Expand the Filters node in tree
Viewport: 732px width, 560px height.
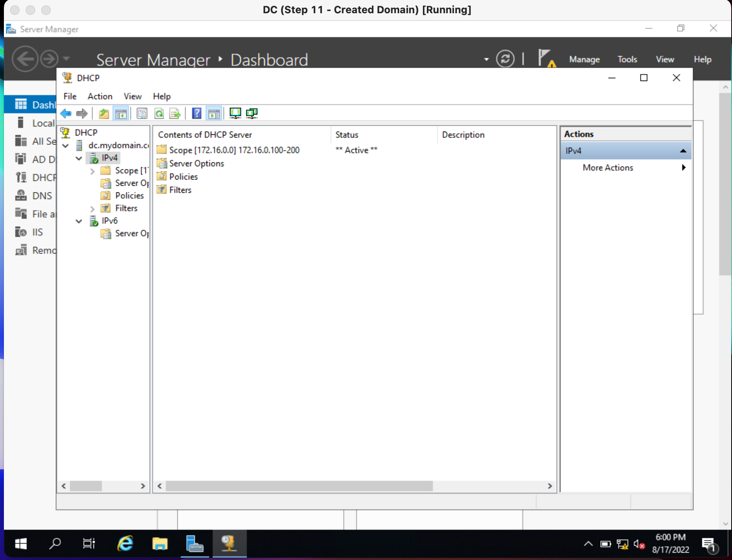[92, 209]
